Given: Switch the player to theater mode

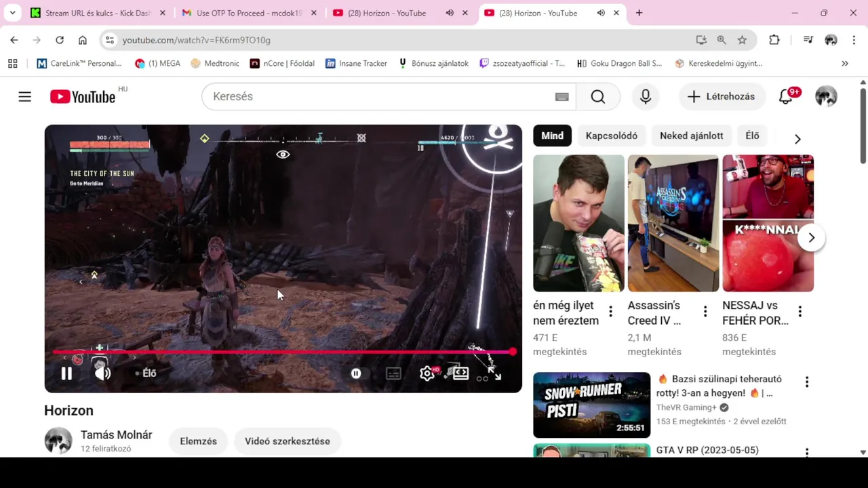Looking at the screenshot, I should click(461, 373).
